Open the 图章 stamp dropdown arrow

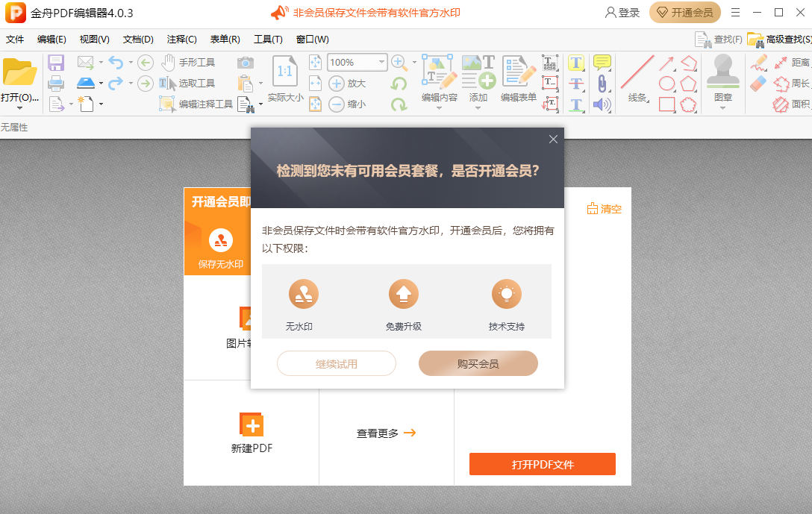pyautogui.click(x=722, y=107)
